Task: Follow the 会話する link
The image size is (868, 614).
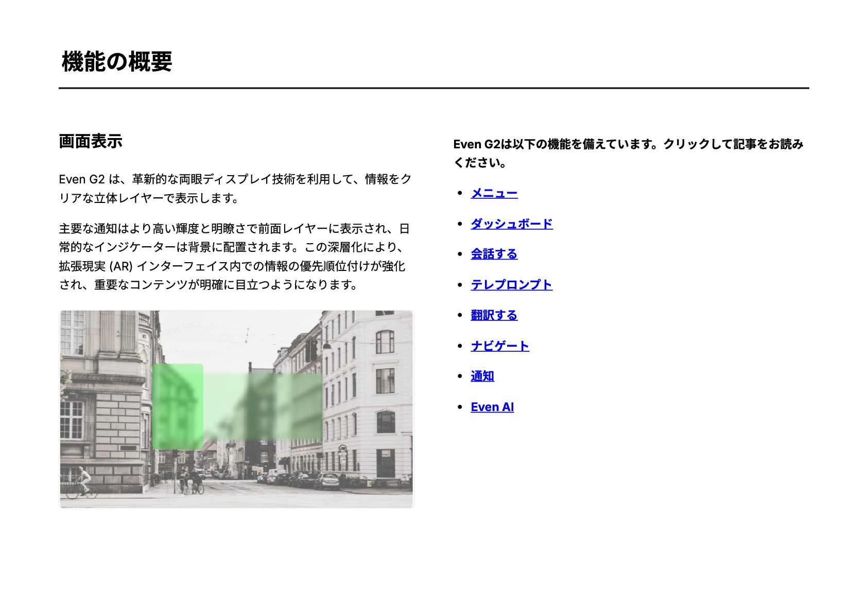Action: pyautogui.click(x=494, y=254)
